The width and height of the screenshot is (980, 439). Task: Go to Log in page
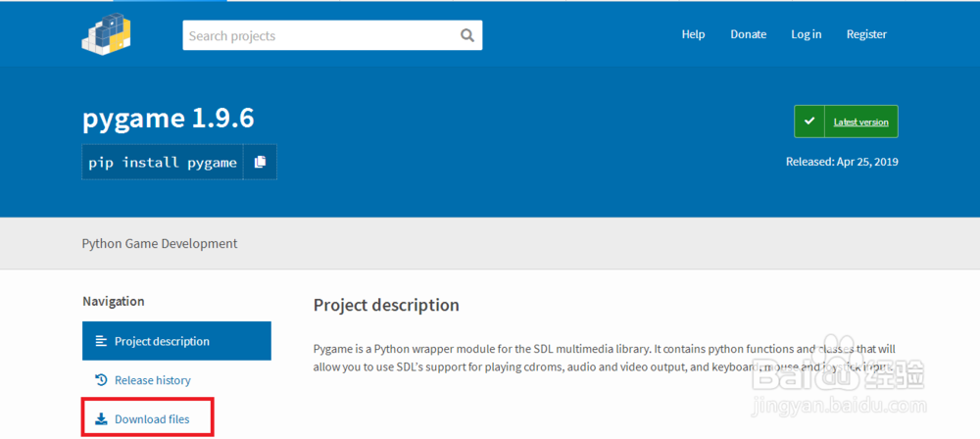(x=807, y=34)
